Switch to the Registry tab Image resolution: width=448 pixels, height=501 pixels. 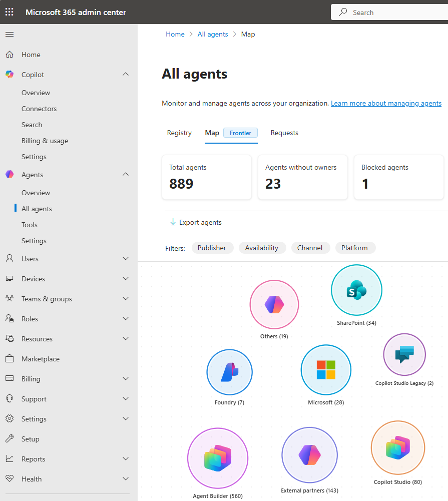coord(179,133)
